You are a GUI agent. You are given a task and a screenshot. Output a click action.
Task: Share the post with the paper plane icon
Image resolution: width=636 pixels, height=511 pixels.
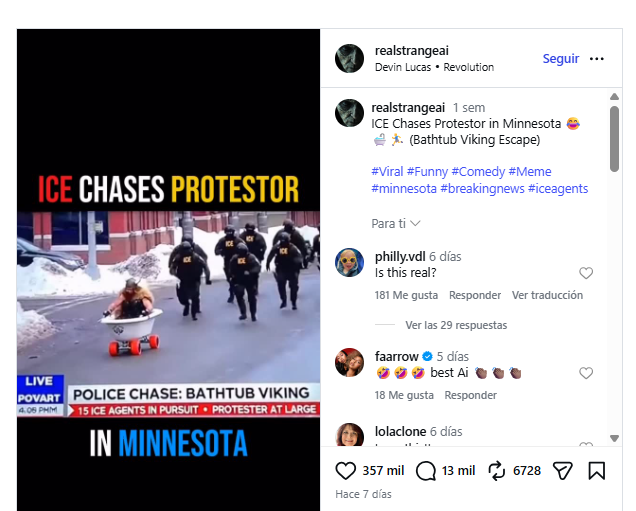click(563, 471)
